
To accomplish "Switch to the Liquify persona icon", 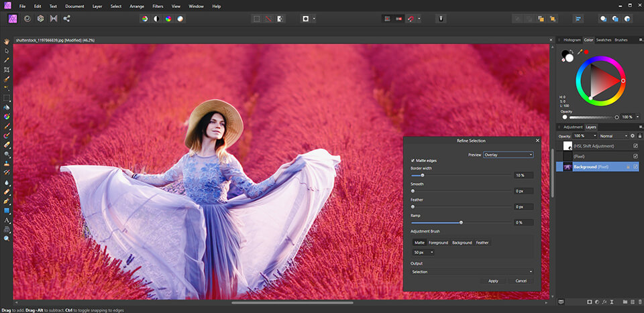I will click(28, 19).
